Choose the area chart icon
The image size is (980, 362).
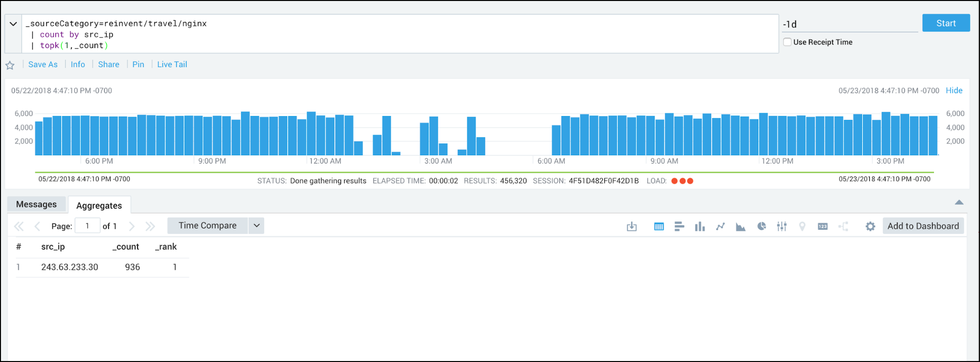741,226
